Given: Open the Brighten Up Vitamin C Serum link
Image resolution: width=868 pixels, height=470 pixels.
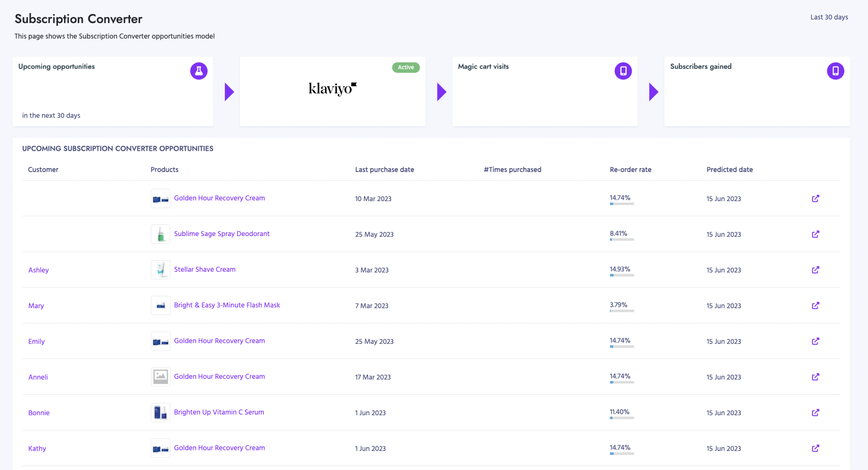Looking at the screenshot, I should [x=219, y=412].
